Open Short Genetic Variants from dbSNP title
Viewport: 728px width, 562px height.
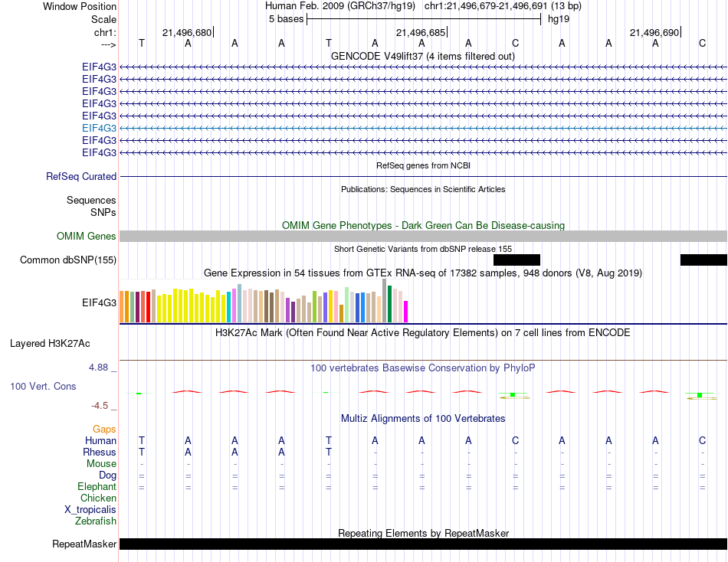pos(423,249)
